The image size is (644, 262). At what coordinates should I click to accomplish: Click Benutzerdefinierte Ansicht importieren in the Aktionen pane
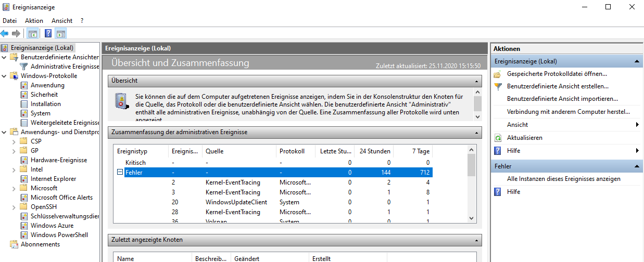click(562, 99)
